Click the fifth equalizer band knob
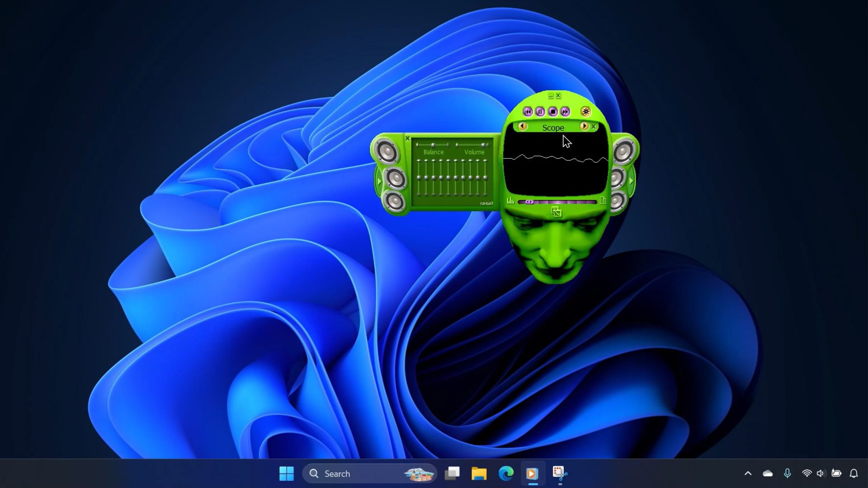 448,178
